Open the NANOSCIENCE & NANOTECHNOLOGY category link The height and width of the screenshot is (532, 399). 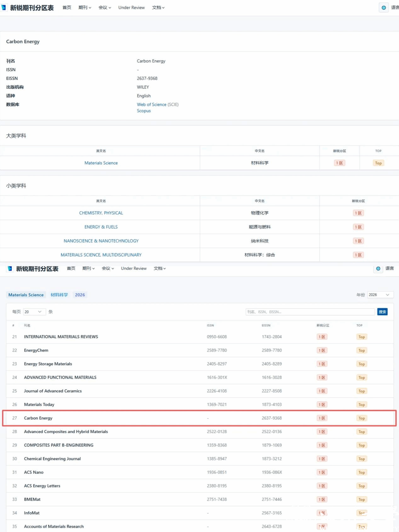(101, 241)
